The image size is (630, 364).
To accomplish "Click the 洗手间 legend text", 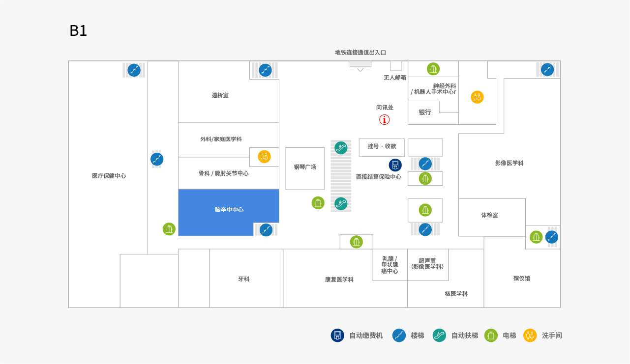I will [x=552, y=336].
